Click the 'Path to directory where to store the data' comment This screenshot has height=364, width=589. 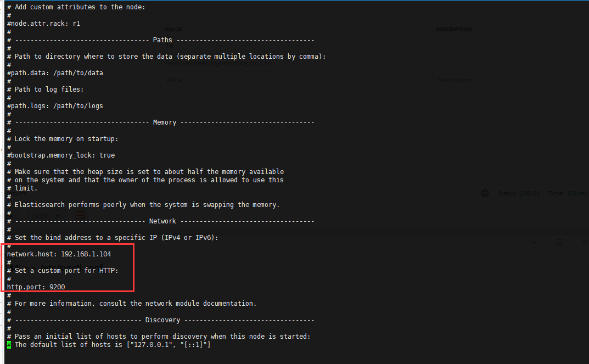pos(166,57)
